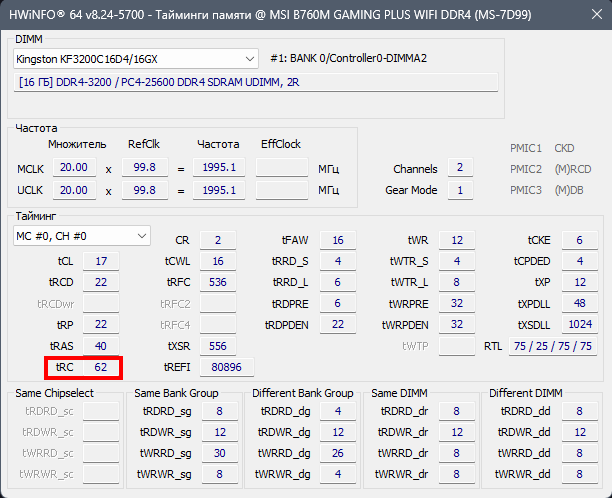Image resolution: width=612 pixels, height=498 pixels.
Task: Open the Kingston KF3200C16D4/16GX DIMM dropdown
Action: (136, 59)
